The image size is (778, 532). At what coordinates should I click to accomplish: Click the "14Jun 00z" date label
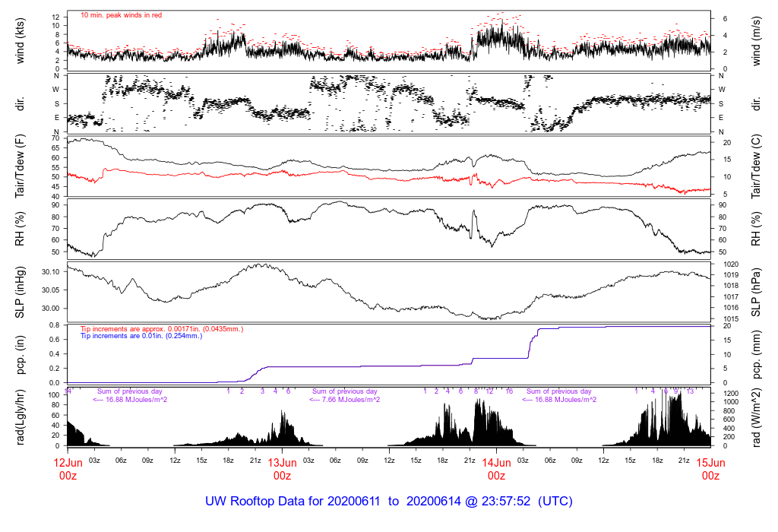496,470
